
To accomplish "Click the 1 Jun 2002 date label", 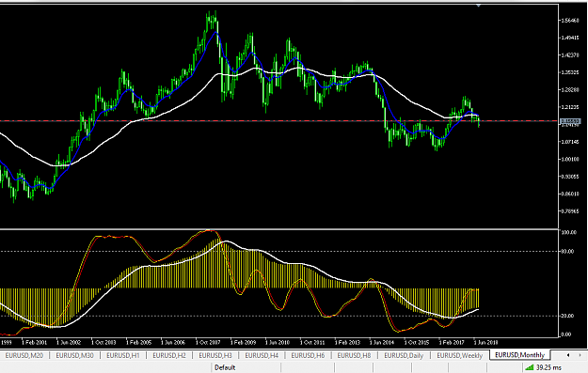I will (69, 342).
